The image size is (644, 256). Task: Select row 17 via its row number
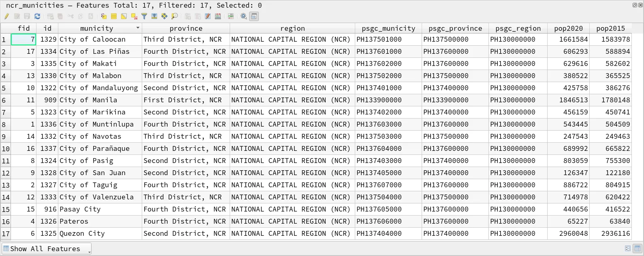[x=5, y=234]
